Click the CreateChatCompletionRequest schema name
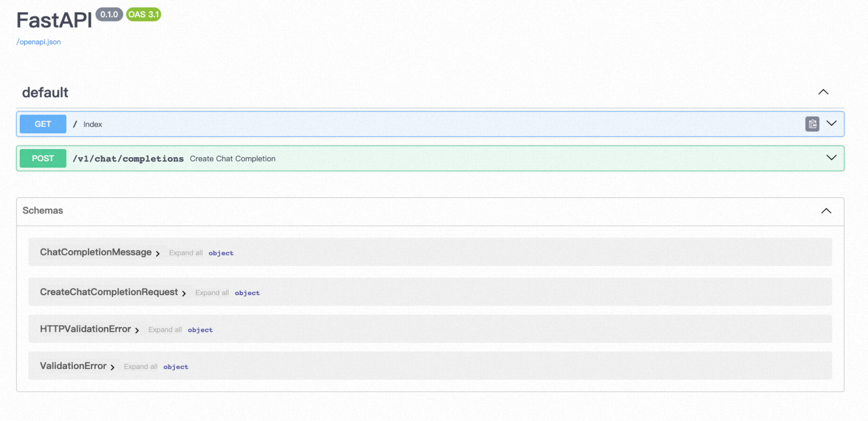 [109, 292]
